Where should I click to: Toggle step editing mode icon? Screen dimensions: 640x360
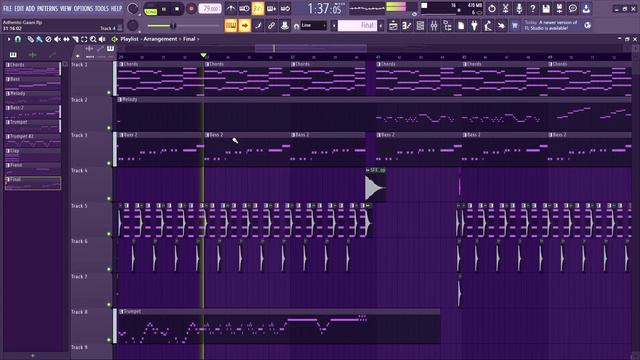point(258,26)
